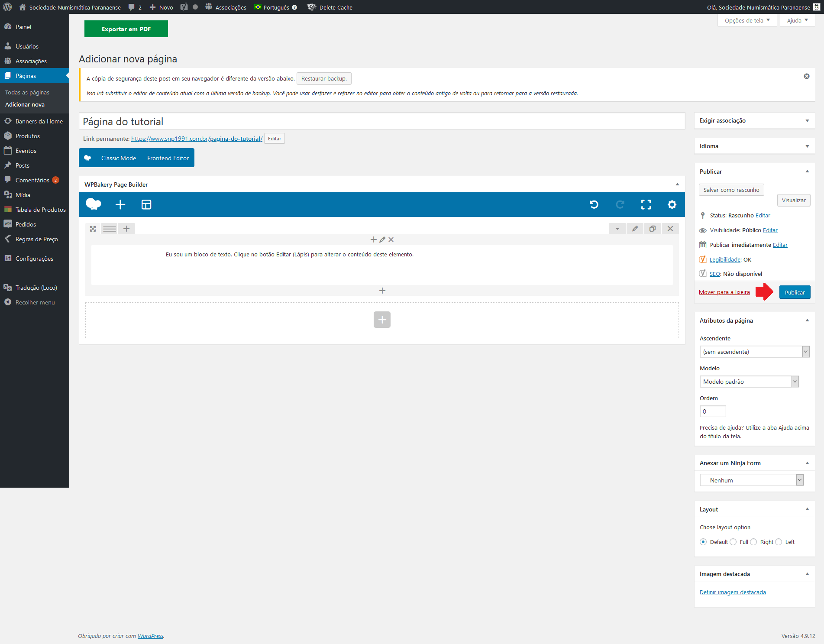This screenshot has width=824, height=644.
Task: Dismiss the backup notice
Action: [x=807, y=76]
